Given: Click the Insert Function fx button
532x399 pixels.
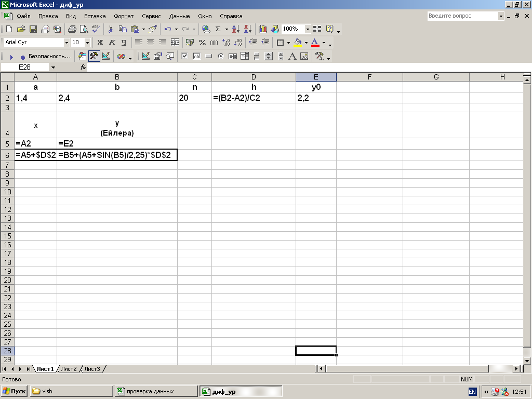Looking at the screenshot, I should click(83, 68).
